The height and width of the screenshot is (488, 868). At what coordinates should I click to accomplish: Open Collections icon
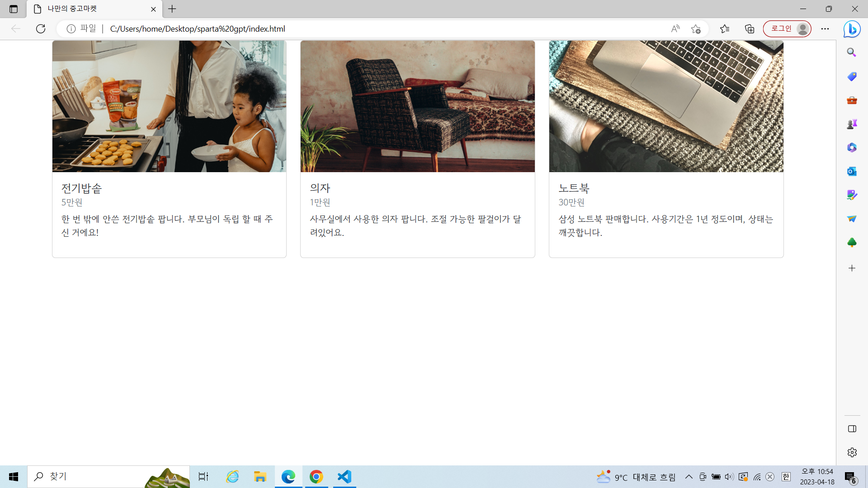point(750,29)
